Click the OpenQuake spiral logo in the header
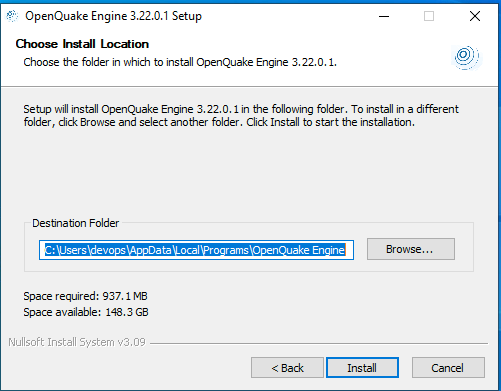The width and height of the screenshot is (501, 391). click(x=467, y=57)
